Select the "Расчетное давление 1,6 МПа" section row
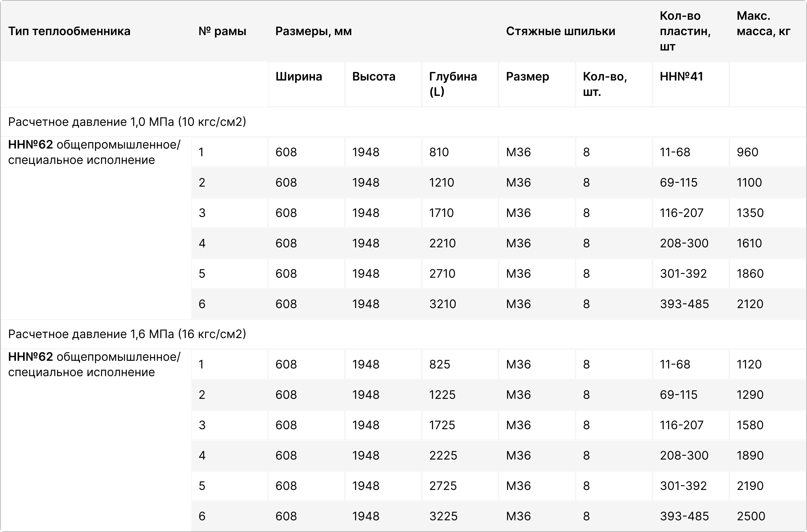The image size is (807, 532). [127, 334]
